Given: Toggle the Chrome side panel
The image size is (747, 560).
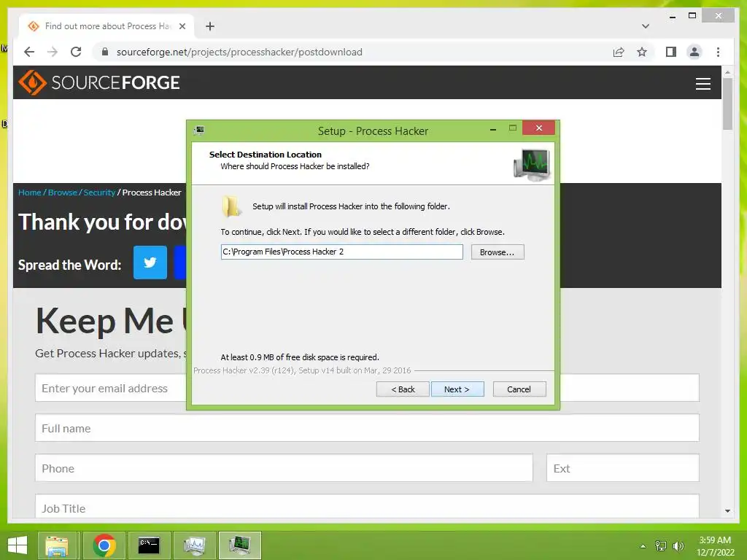Looking at the screenshot, I should point(671,52).
